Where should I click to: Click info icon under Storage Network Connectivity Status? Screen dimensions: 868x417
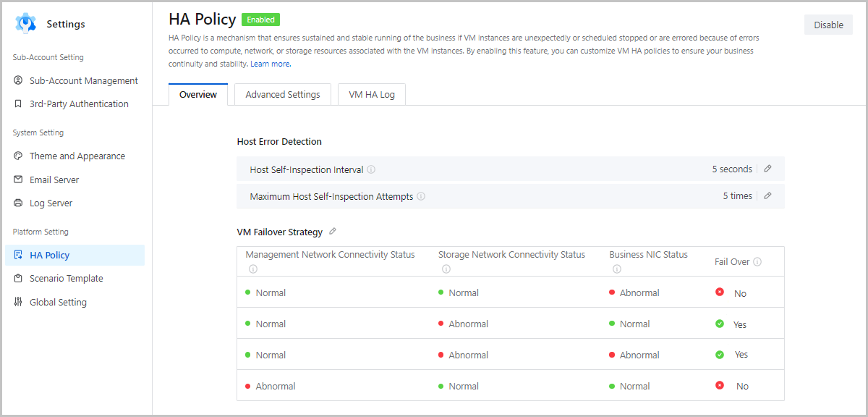click(x=446, y=269)
